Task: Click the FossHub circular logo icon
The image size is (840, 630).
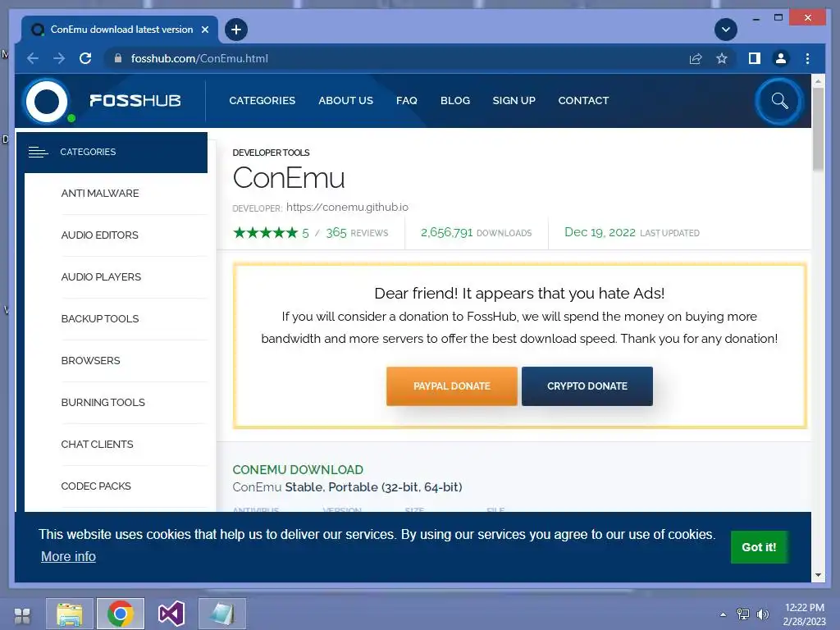Action: 47,101
